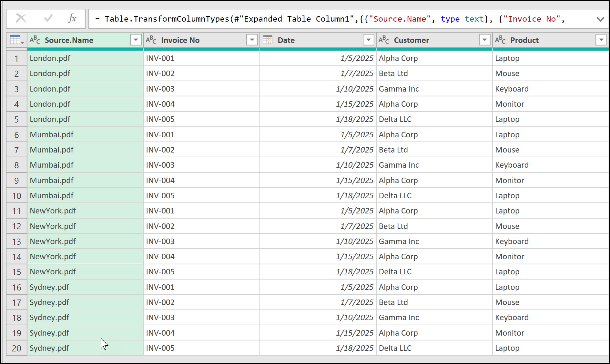The image size is (610, 364).
Task: Open the Invoice No filter dropdown
Action: pos(252,40)
